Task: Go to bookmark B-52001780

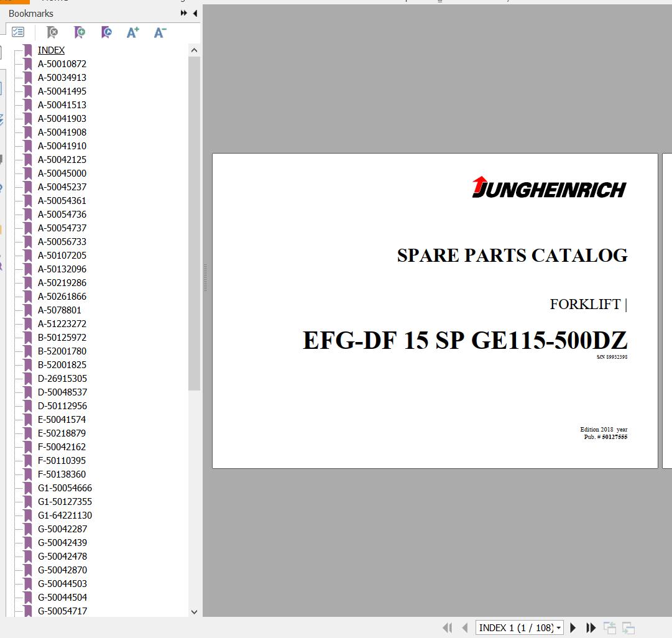Action: 62,351
